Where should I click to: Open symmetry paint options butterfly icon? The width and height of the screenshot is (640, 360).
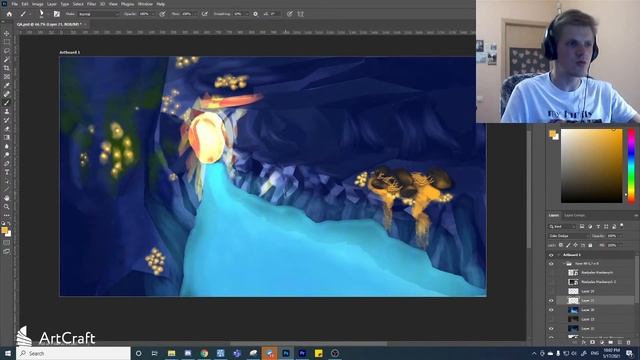tap(301, 14)
